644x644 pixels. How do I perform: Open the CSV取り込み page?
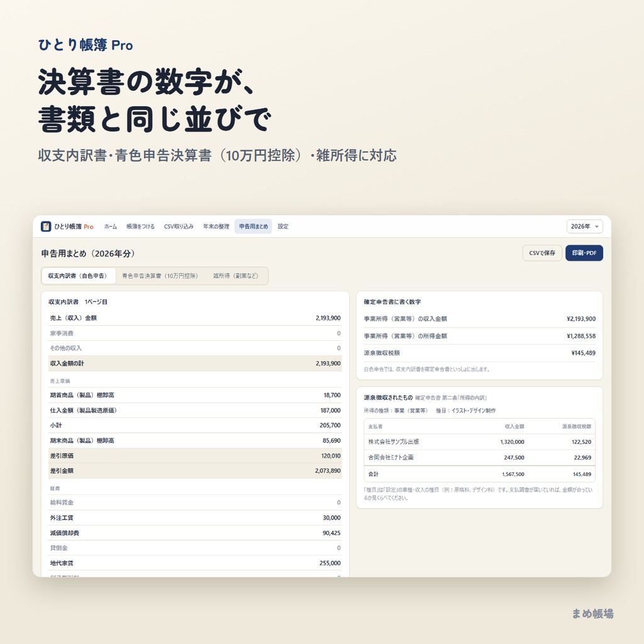[x=179, y=226]
